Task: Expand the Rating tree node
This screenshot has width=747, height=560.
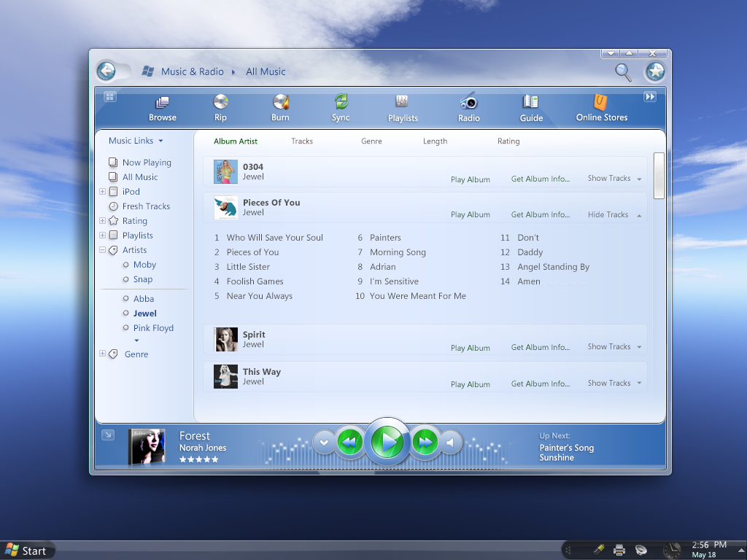Action: pyautogui.click(x=102, y=220)
